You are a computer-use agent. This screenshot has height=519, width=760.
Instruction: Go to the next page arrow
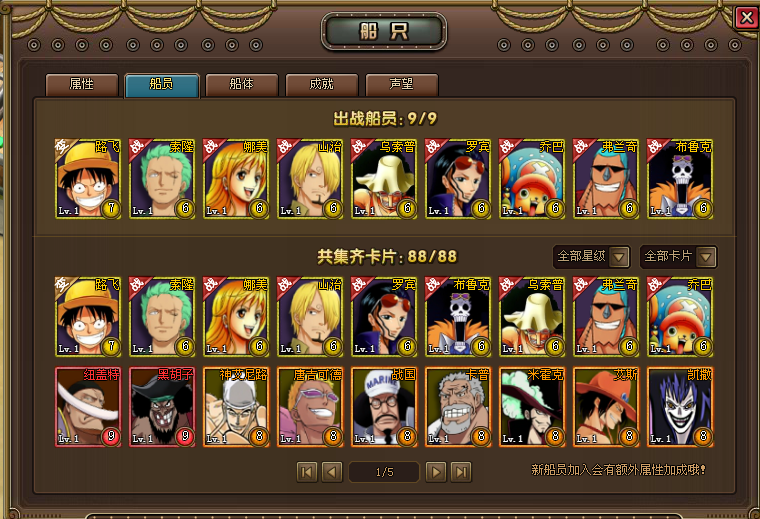coord(436,472)
